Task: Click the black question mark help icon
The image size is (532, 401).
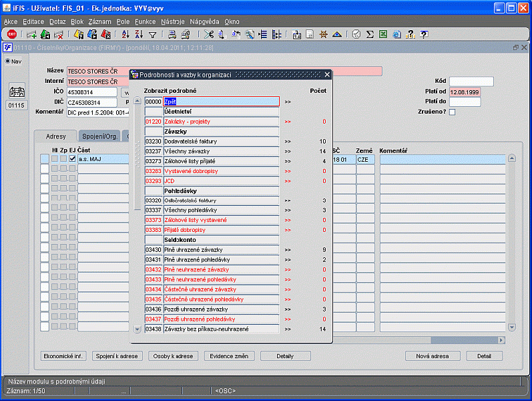Action: pos(424,34)
